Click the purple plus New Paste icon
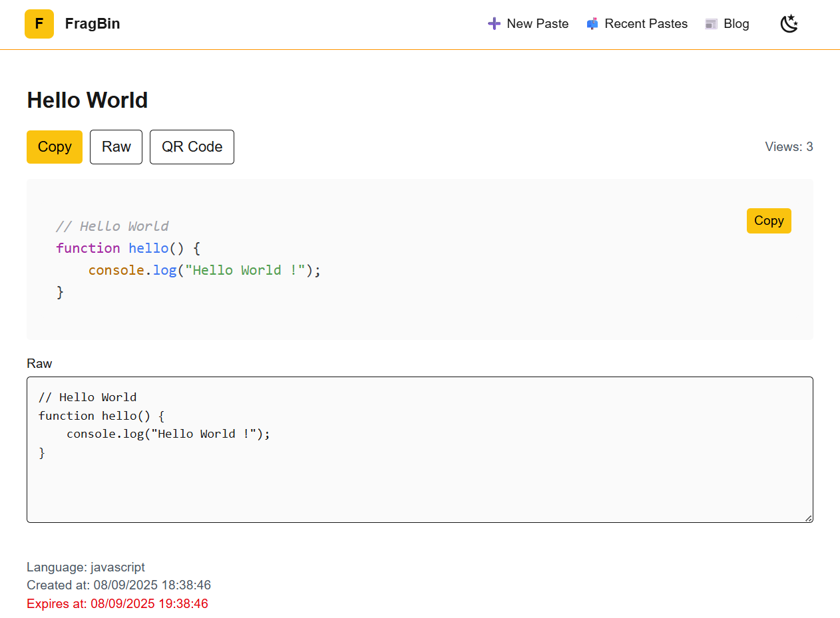This screenshot has height=618, width=840. pos(494,24)
